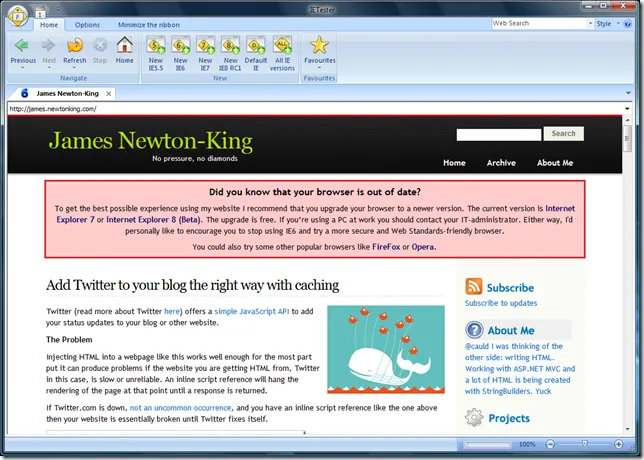Click the zoom slider handle
Image resolution: width=644 pixels, height=460 pixels.
[x=586, y=444]
